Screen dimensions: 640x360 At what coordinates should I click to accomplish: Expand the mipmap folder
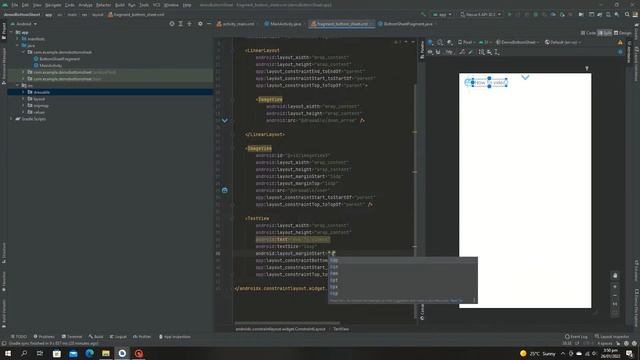pyautogui.click(x=23, y=105)
